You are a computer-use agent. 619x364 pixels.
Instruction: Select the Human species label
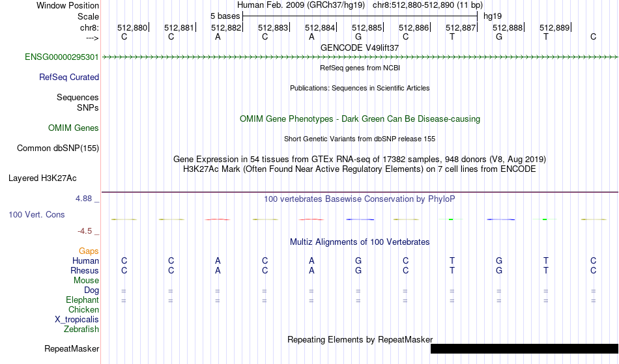(85, 261)
